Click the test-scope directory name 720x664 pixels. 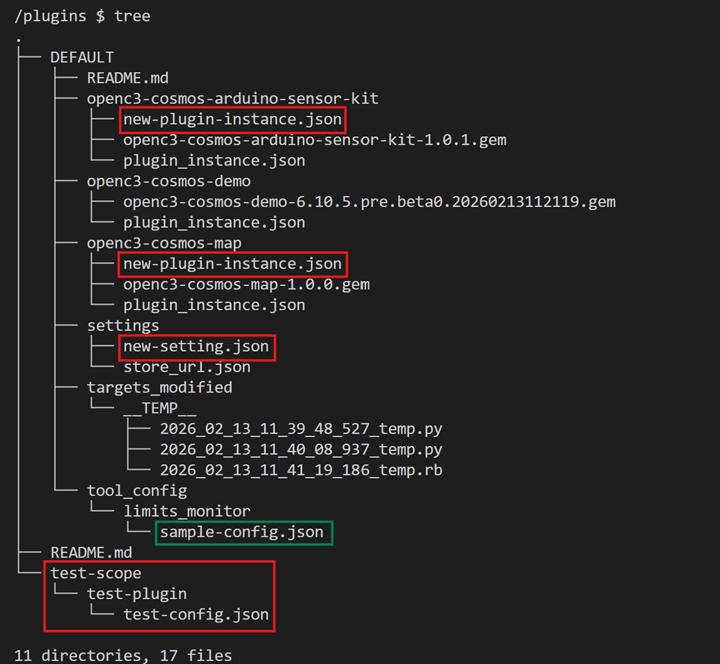[96, 574]
